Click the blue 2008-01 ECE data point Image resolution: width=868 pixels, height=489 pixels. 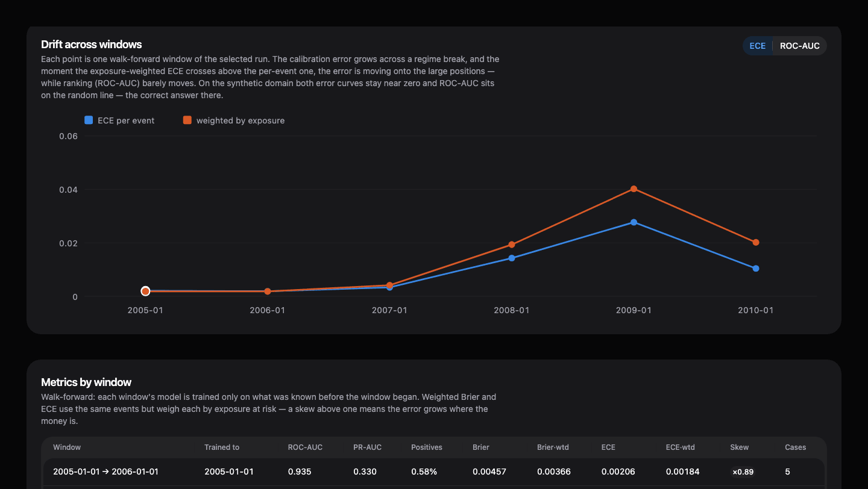(x=512, y=258)
